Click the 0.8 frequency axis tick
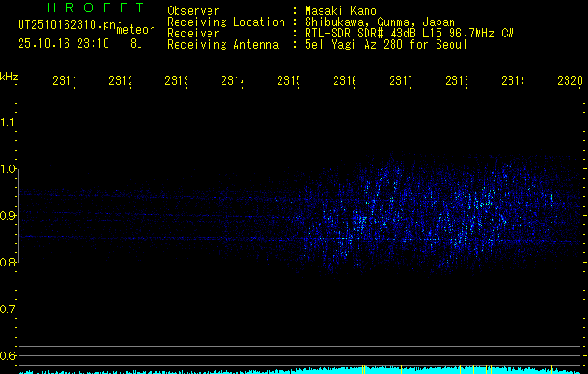588x374 pixels. (8, 262)
